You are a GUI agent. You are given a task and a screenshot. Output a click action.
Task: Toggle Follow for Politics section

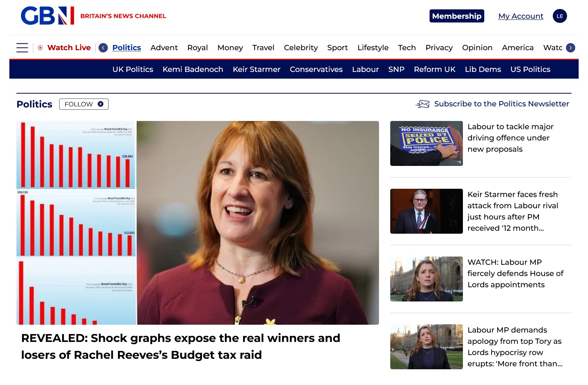[x=84, y=104]
